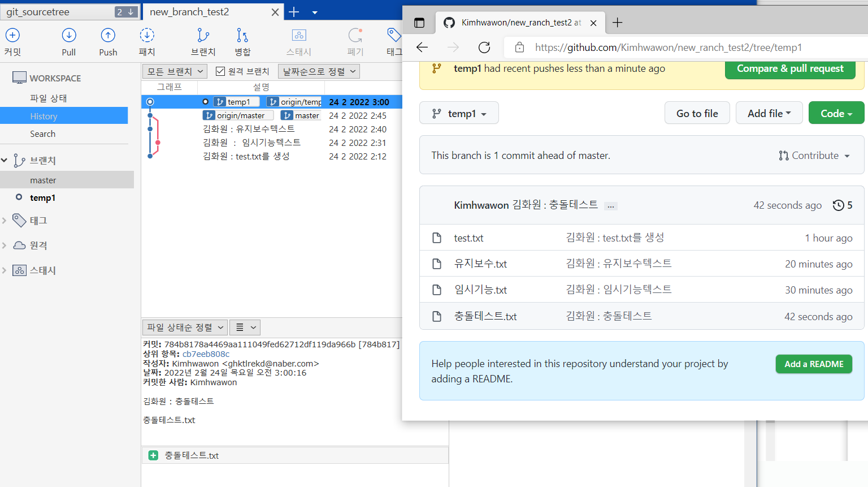The height and width of the screenshot is (487, 868).
Task: Open the 날짜순으로 정렬 dropdown
Action: click(319, 71)
